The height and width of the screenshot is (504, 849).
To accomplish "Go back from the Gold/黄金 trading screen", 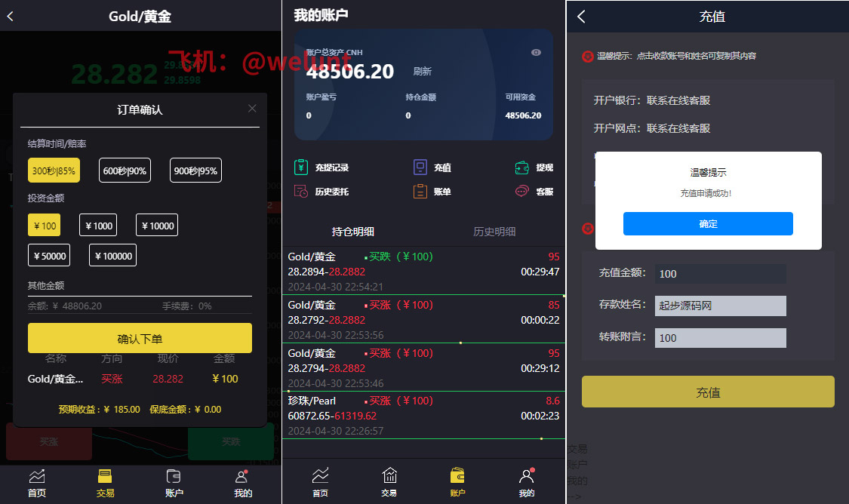I will pos(11,17).
